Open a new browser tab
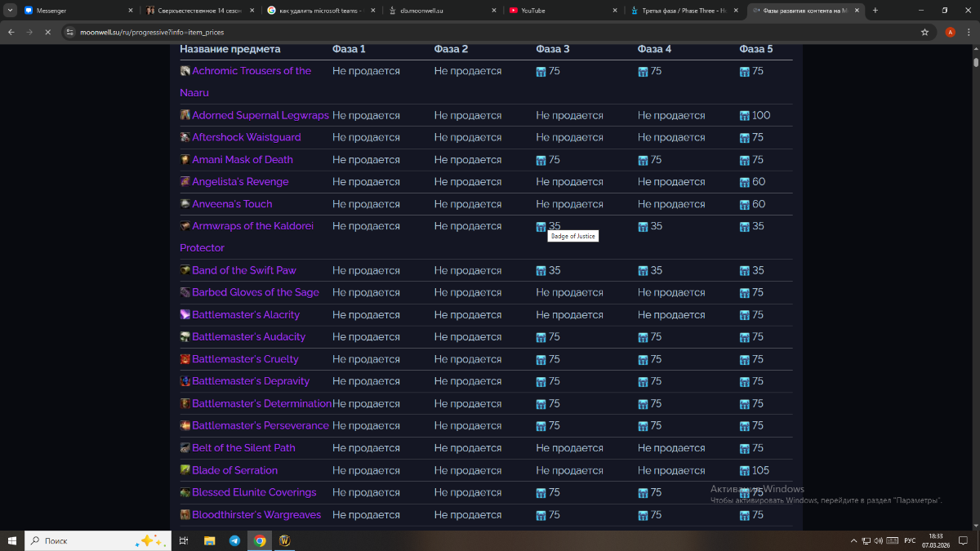Viewport: 980px width, 551px height. pyautogui.click(x=875, y=11)
